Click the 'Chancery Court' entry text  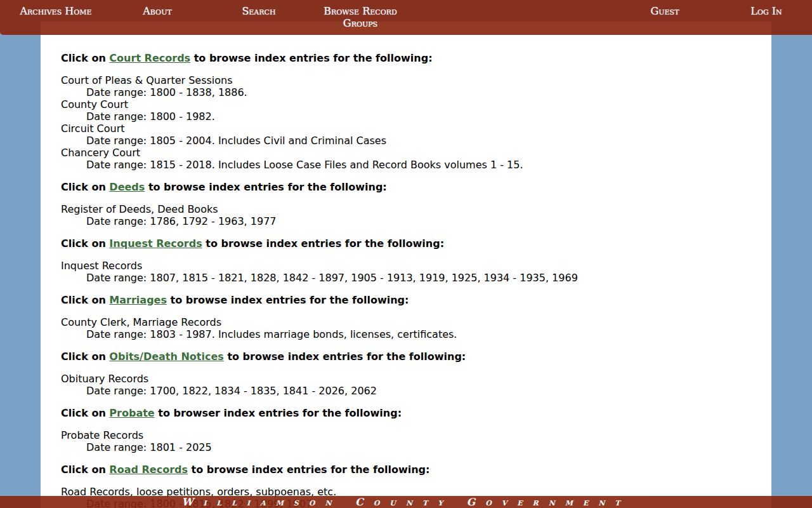pyautogui.click(x=100, y=152)
